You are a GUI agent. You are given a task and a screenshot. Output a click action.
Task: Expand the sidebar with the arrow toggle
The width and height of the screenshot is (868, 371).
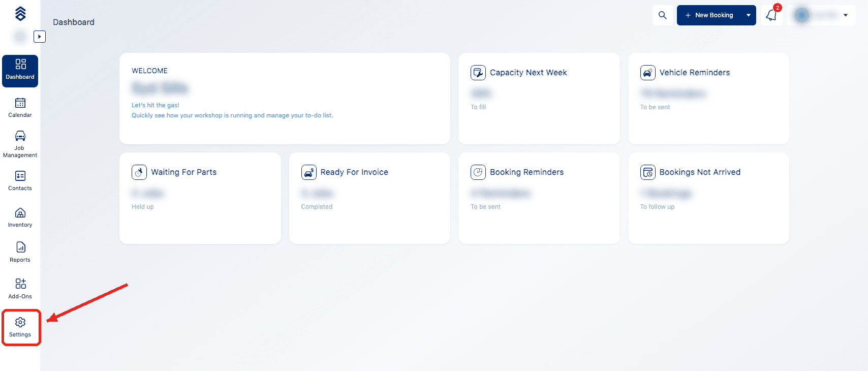(x=40, y=37)
